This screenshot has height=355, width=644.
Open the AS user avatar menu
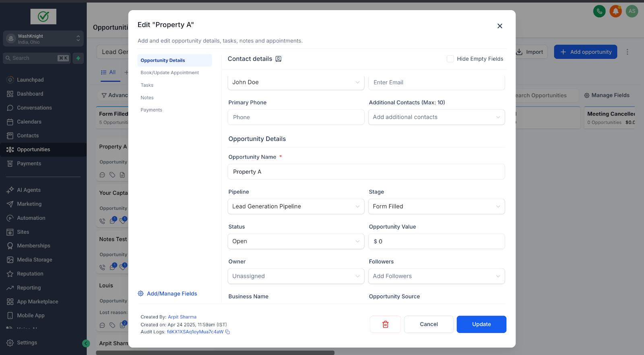(x=632, y=11)
